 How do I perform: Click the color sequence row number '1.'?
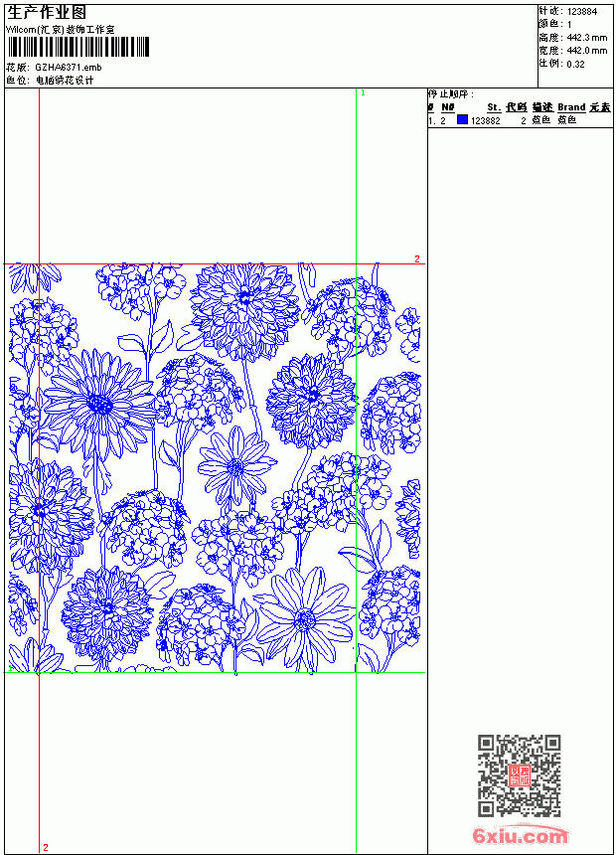(432, 121)
